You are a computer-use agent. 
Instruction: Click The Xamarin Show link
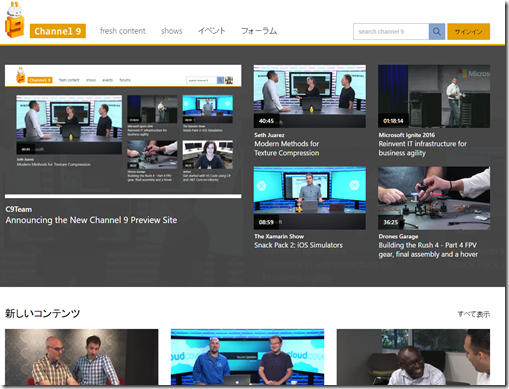coord(279,236)
